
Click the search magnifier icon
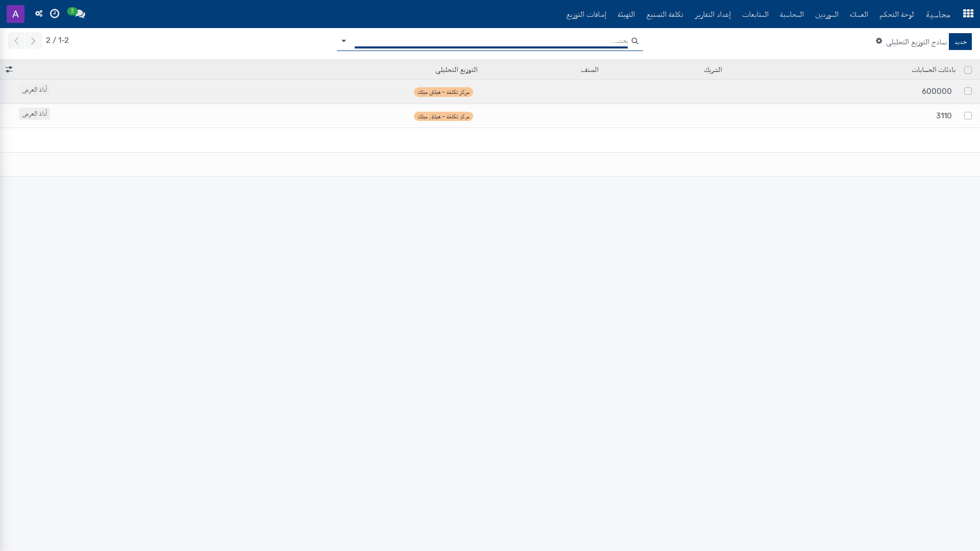pos(635,41)
